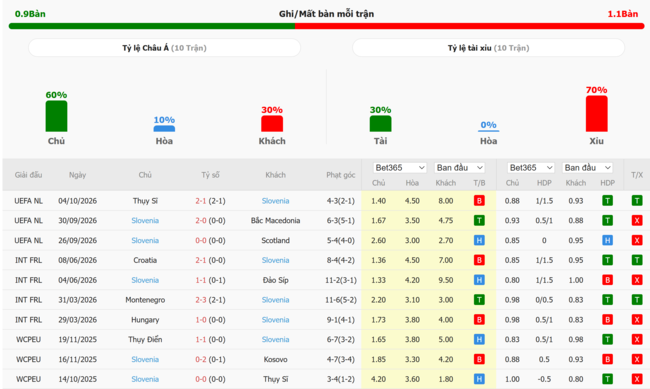Click the Phạt góc column header
Screen dimensions: 650x389
tap(340, 175)
